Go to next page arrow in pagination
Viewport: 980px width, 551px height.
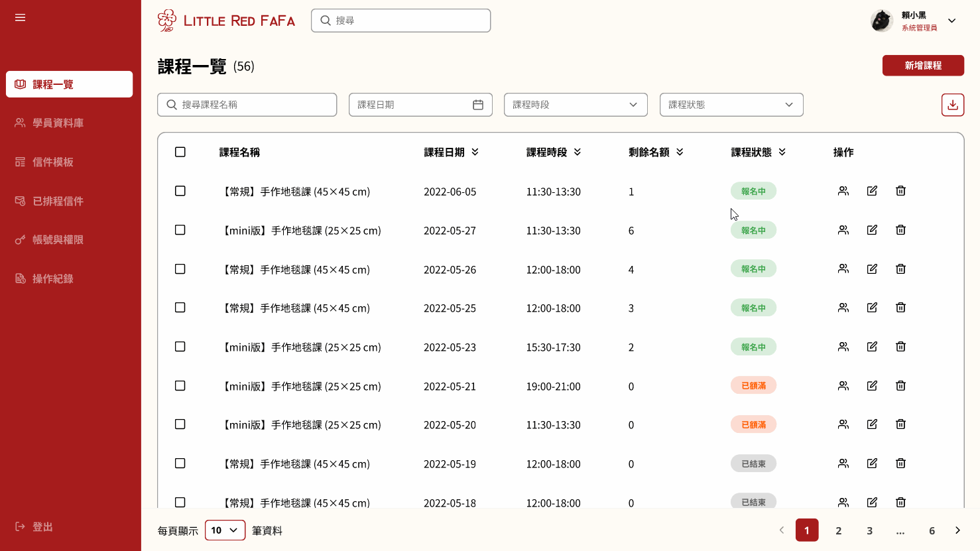point(957,530)
